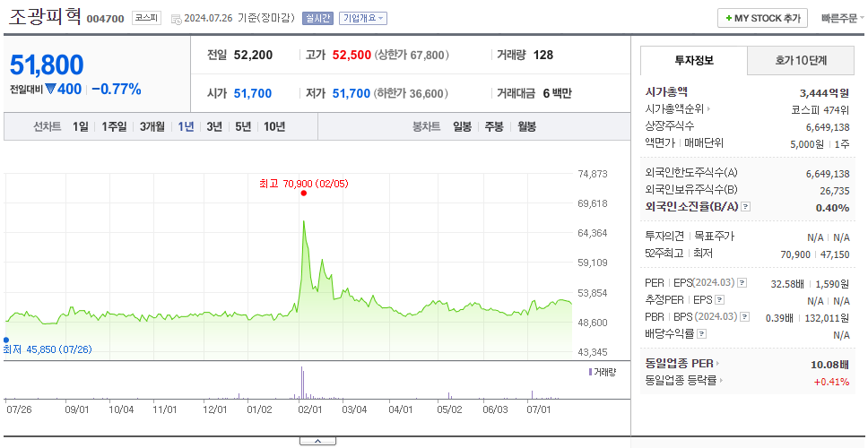Click the 투자의견 목표주가 label

click(x=690, y=237)
